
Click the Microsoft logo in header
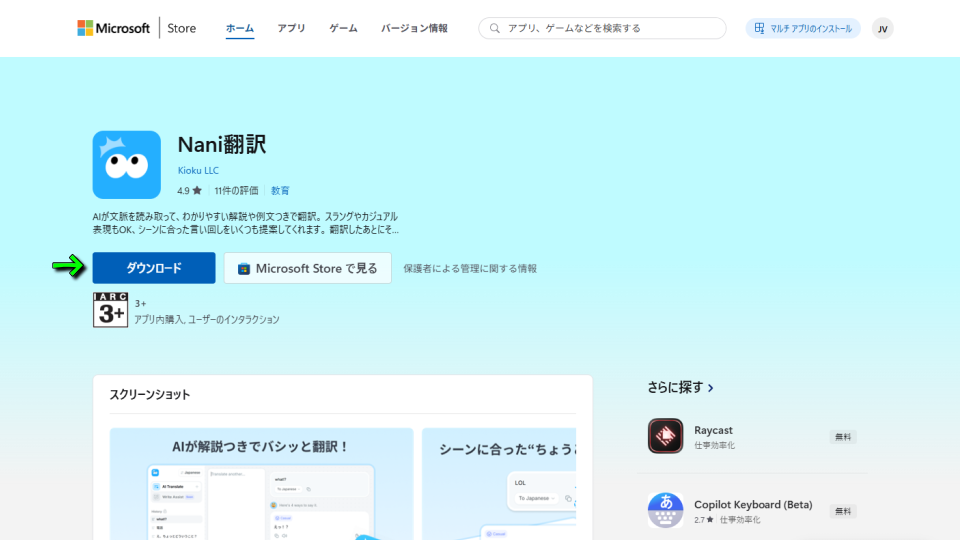pos(113,28)
